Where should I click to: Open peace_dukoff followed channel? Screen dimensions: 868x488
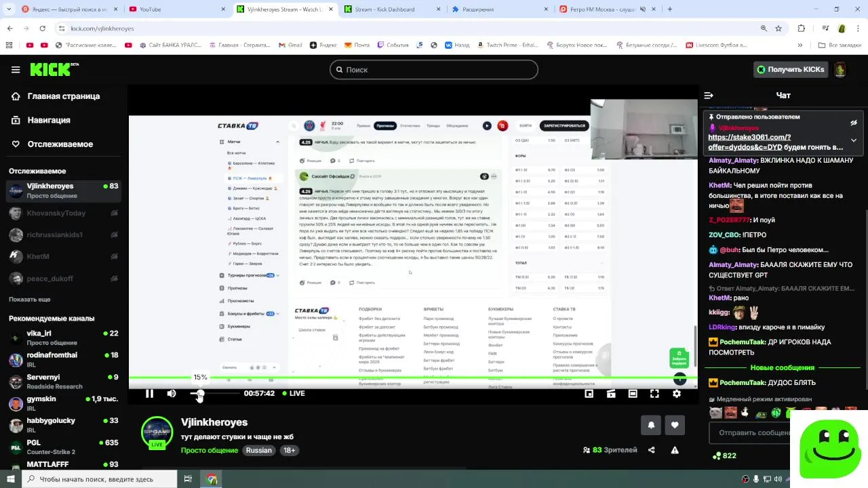(x=63, y=278)
